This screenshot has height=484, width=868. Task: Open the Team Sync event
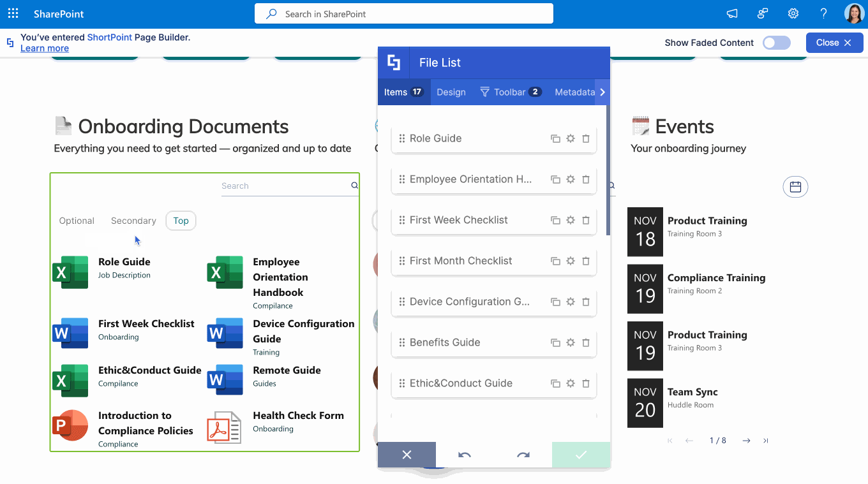[692, 392]
